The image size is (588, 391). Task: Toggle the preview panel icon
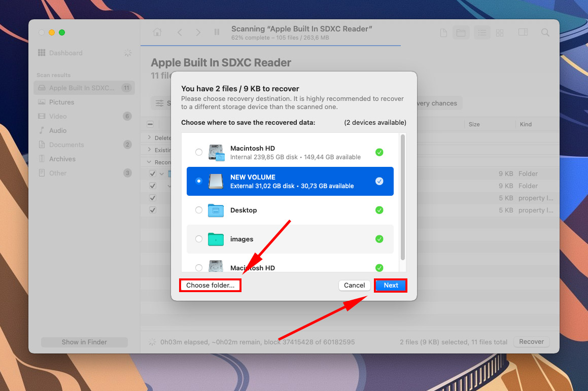[x=523, y=32]
